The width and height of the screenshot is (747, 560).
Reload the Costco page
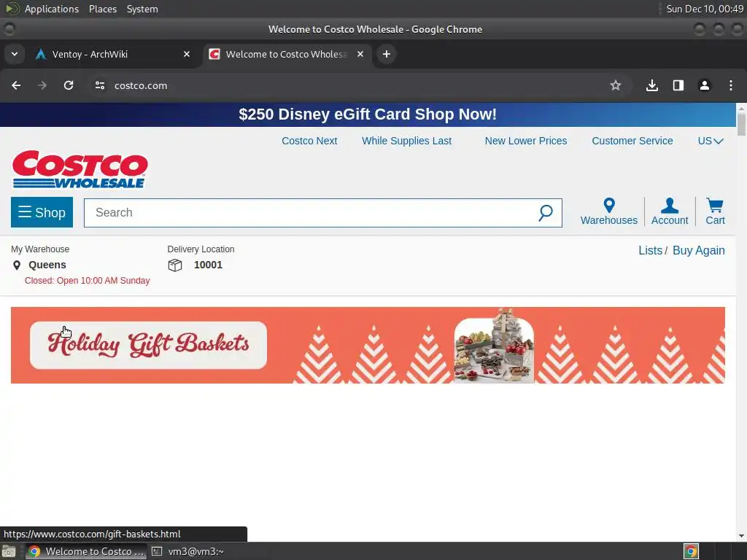pos(69,85)
